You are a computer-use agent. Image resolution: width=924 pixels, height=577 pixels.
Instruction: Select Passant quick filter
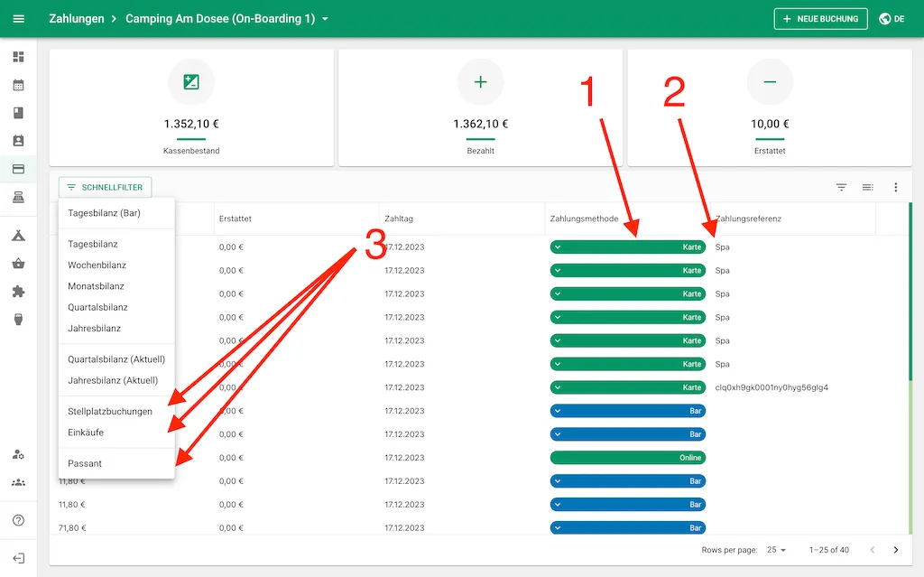116,464
